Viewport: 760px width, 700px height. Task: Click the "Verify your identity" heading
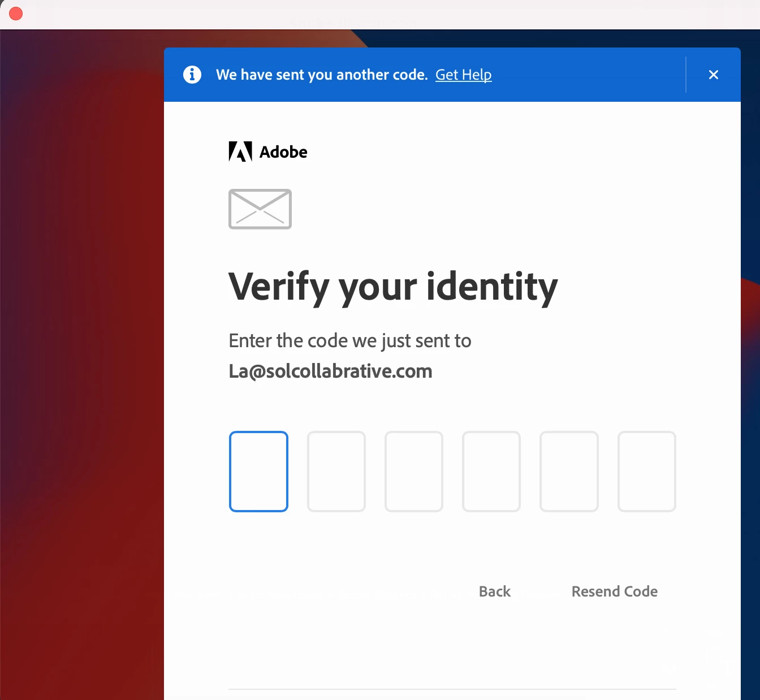click(x=393, y=287)
